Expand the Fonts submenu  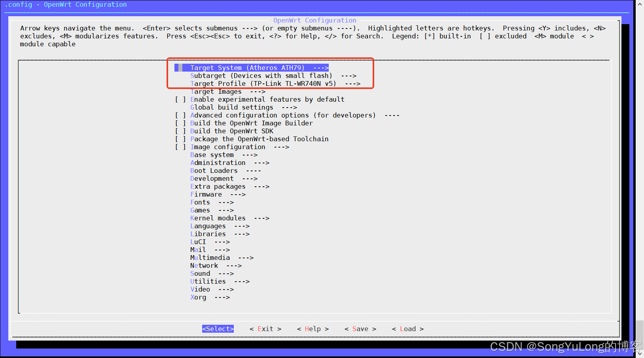(212, 202)
